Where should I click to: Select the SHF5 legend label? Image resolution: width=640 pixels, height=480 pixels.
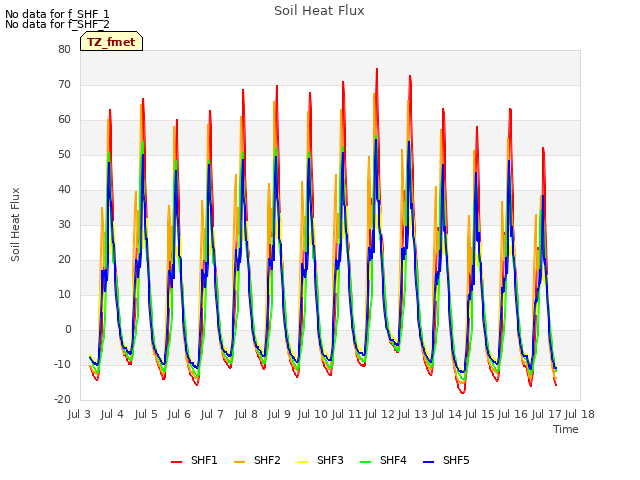click(x=456, y=460)
